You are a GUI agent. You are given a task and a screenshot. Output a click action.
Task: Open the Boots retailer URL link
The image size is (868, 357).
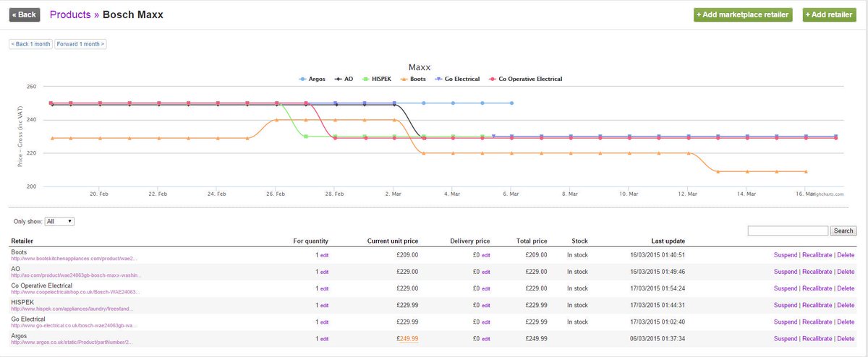(72, 258)
